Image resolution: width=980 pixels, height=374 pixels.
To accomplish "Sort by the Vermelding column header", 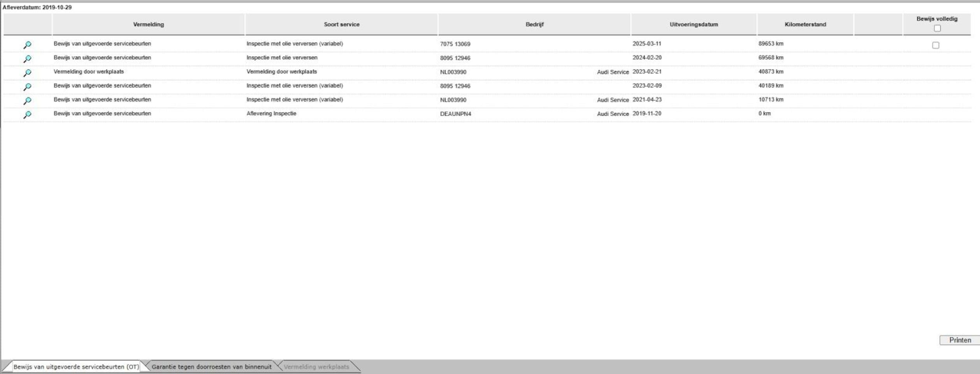I will [x=148, y=25].
